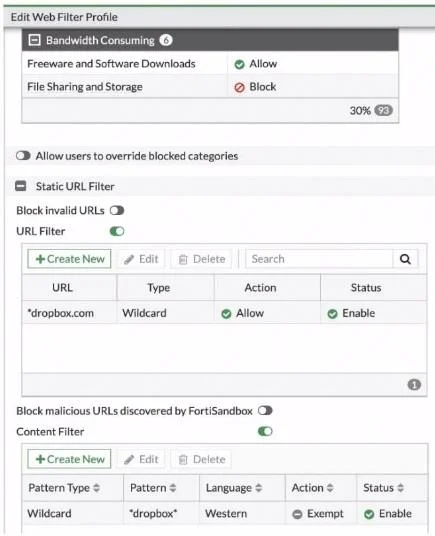Click the URL filter entry count badge

click(414, 385)
